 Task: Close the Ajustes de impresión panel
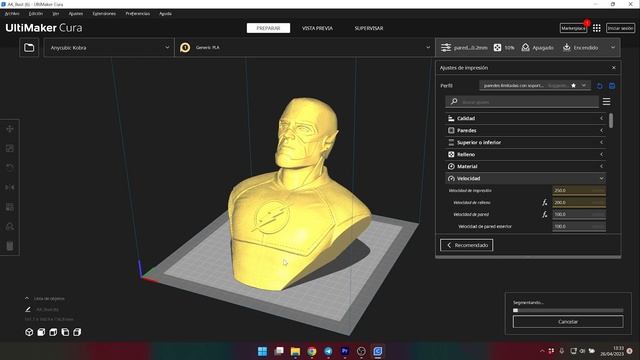pyautogui.click(x=613, y=68)
